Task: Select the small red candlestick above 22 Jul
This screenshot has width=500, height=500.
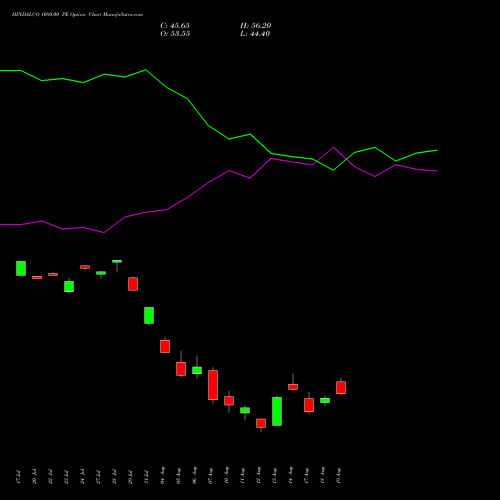Action: tap(53, 274)
